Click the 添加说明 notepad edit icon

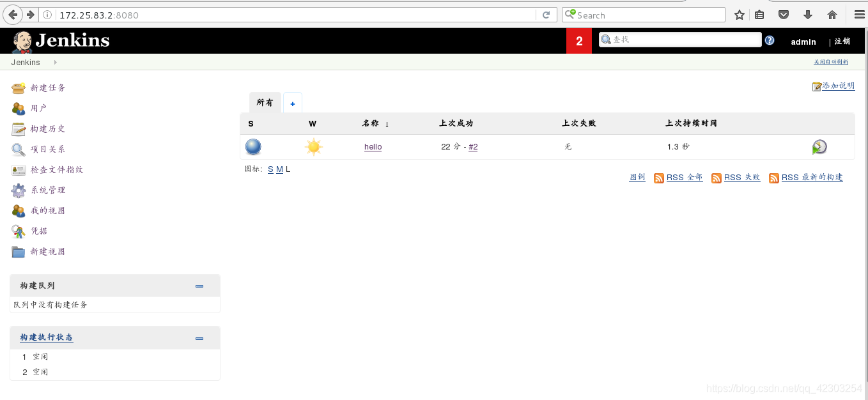[x=817, y=86]
